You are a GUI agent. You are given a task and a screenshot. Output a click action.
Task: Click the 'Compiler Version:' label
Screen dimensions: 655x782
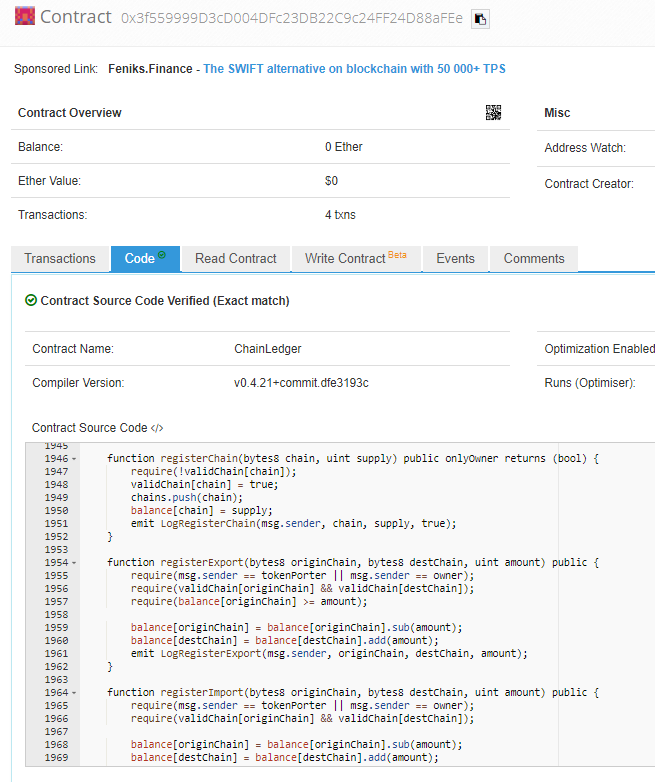point(78,383)
